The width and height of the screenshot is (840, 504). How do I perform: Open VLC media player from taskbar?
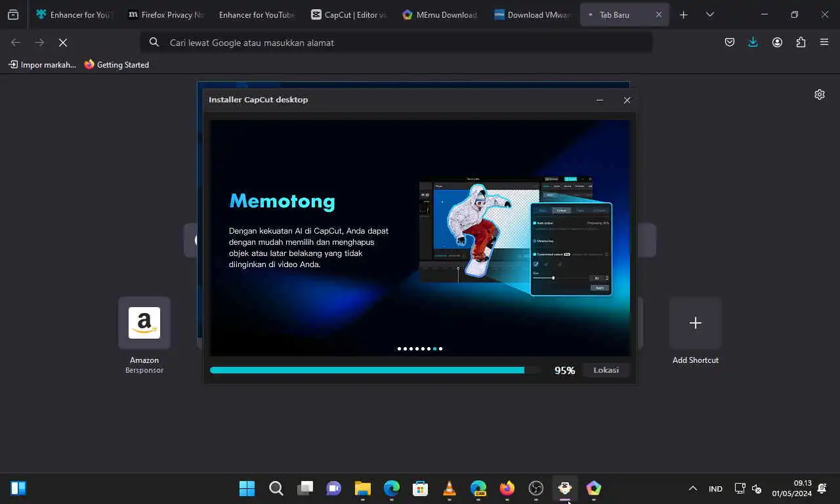[450, 488]
